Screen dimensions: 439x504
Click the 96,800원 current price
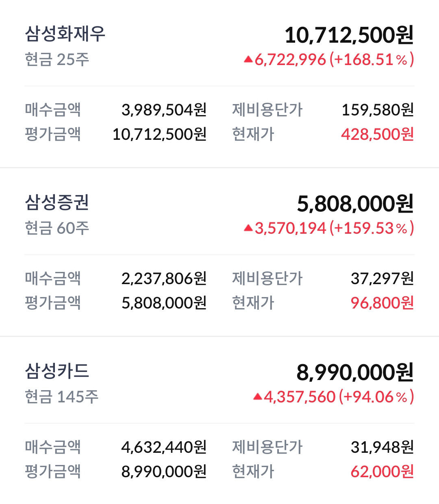point(382,303)
